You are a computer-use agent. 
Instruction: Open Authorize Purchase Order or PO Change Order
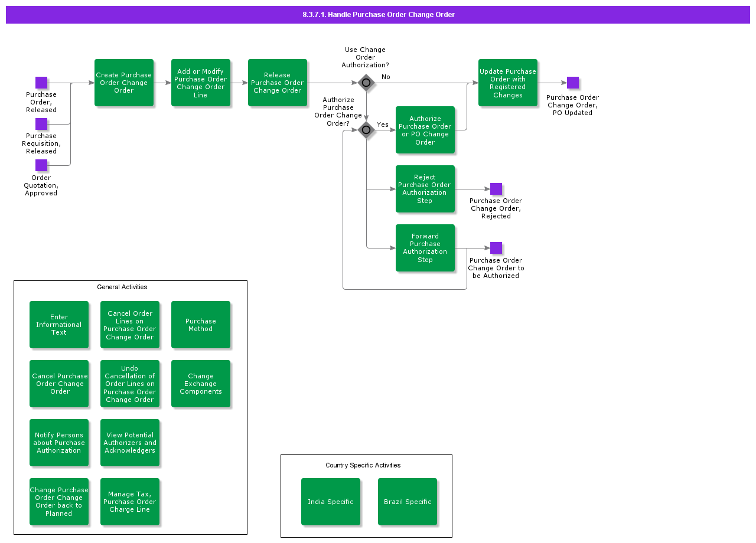(425, 130)
